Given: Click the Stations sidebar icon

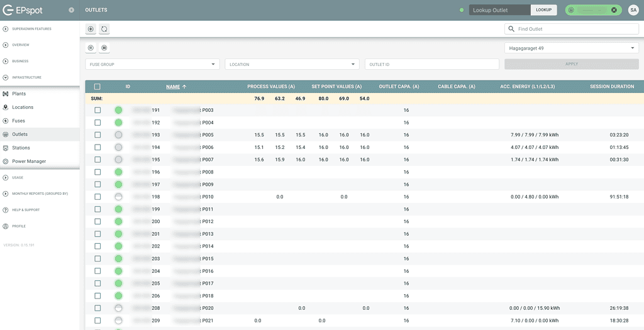Looking at the screenshot, I should point(5,148).
